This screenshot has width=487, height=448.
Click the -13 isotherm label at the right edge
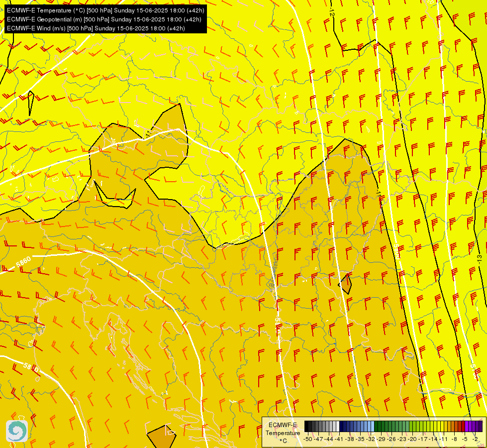point(479,260)
